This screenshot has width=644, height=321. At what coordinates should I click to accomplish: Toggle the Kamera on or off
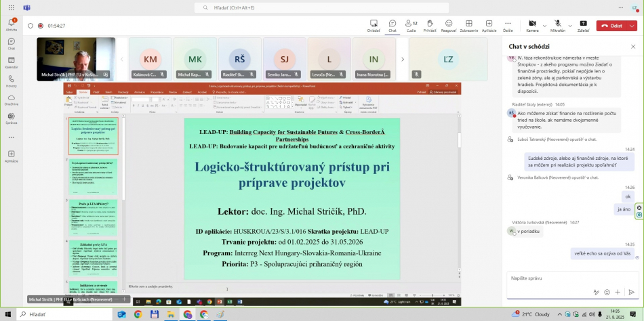(x=531, y=24)
